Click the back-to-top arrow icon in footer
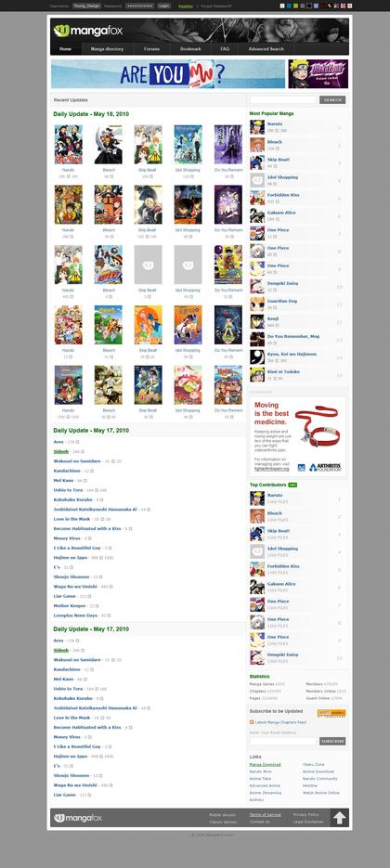The image size is (390, 868). pyautogui.click(x=340, y=817)
